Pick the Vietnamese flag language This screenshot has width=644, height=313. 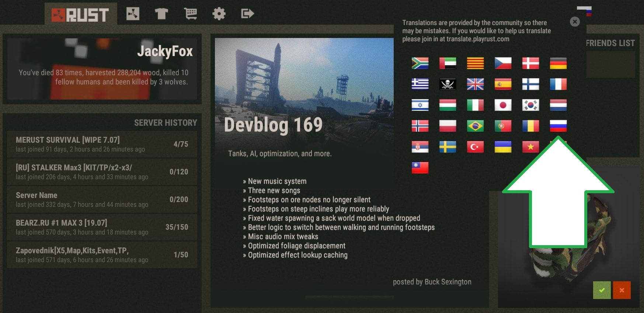tap(530, 147)
